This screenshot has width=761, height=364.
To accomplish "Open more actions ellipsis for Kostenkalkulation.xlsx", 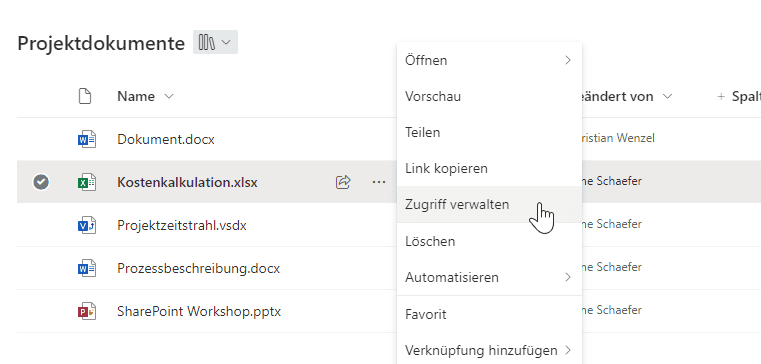I will pyautogui.click(x=379, y=182).
